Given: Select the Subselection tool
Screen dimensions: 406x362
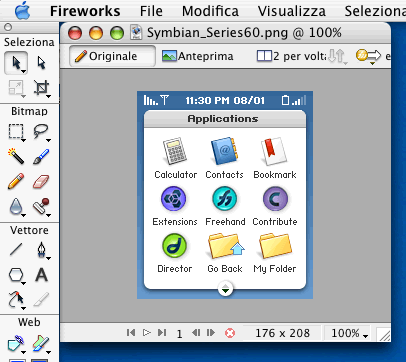Looking at the screenshot, I should click(41, 63).
